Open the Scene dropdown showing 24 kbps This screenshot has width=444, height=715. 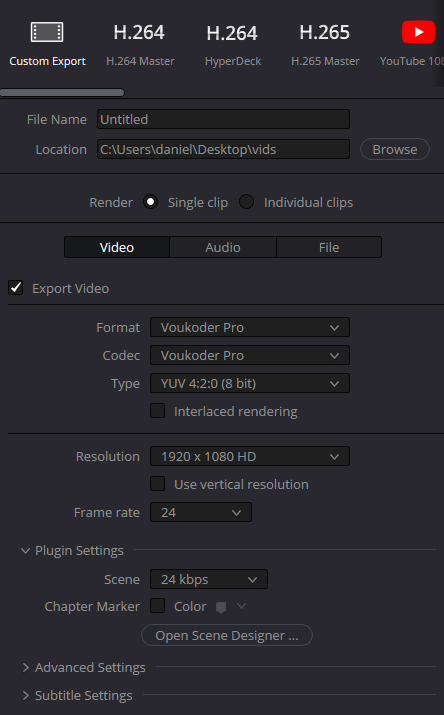point(209,579)
